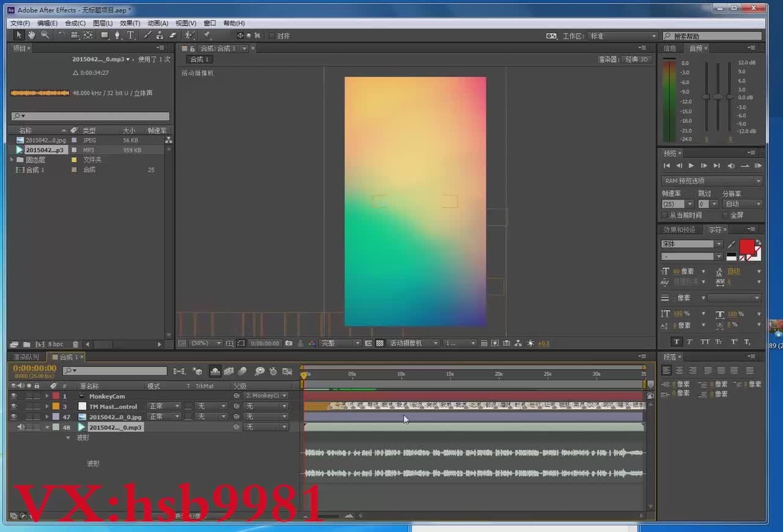Enable the 对齐 snapping checkbox
Image resolution: width=783 pixels, height=532 pixels.
pyautogui.click(x=272, y=36)
